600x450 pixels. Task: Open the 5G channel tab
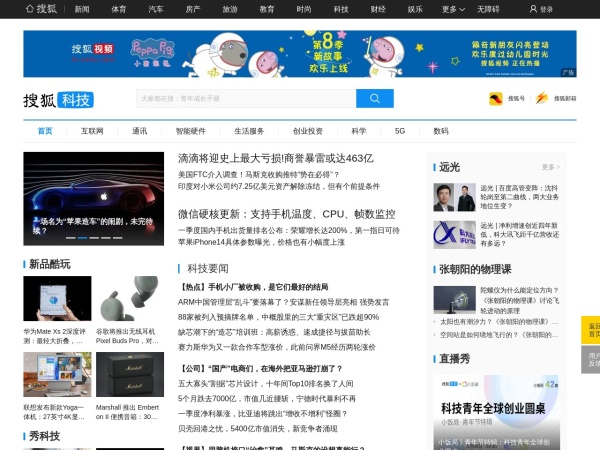pos(400,131)
